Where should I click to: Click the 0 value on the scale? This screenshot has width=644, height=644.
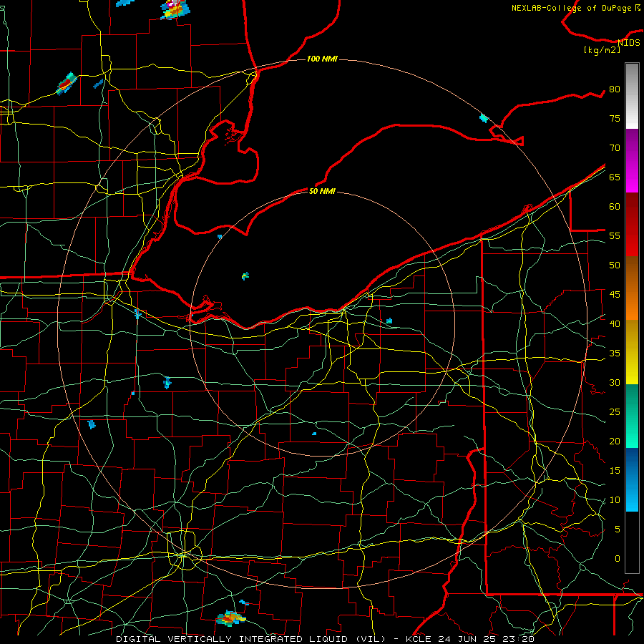(618, 559)
